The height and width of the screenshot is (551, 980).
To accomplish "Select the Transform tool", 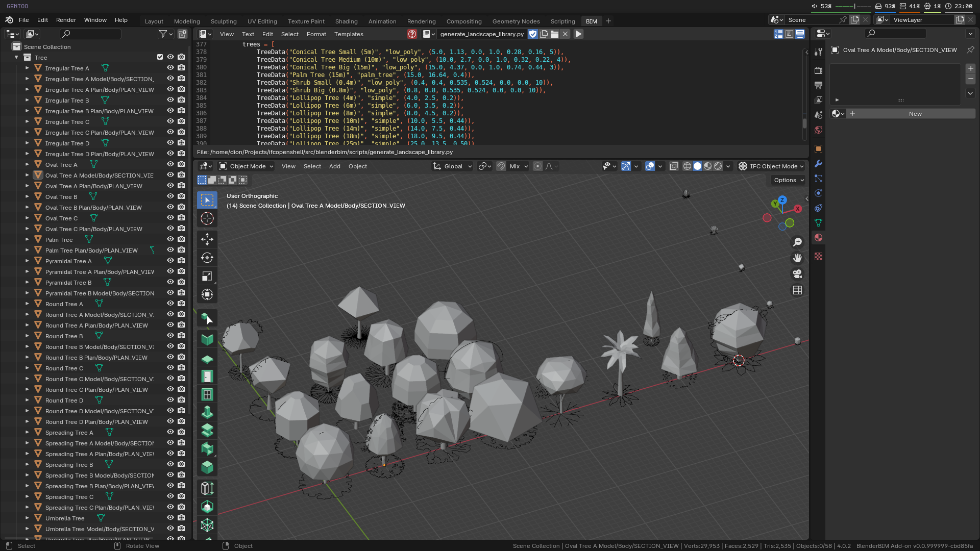I will (207, 294).
